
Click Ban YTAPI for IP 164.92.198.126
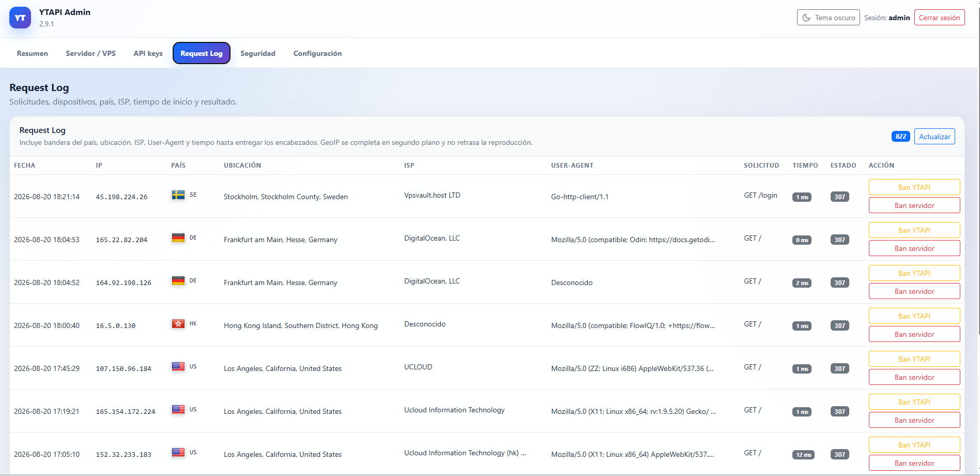point(914,273)
